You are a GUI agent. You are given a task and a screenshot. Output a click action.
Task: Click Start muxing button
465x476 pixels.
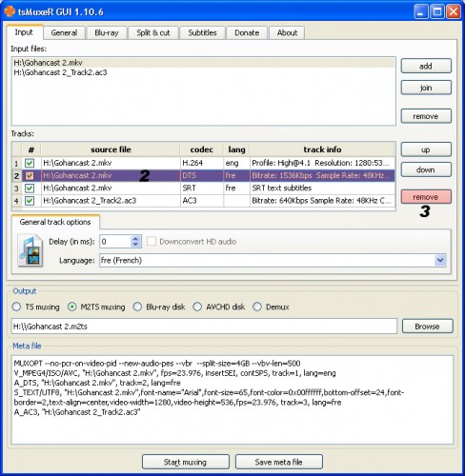(186, 462)
